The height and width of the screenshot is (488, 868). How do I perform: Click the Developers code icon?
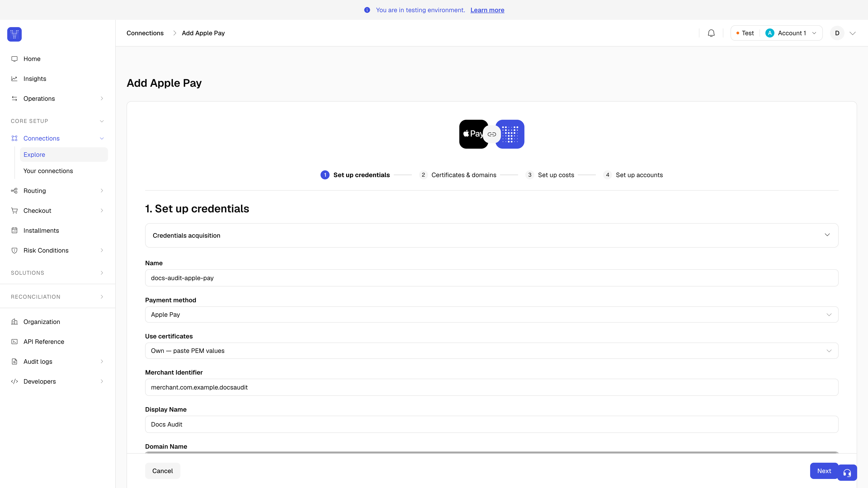14,381
